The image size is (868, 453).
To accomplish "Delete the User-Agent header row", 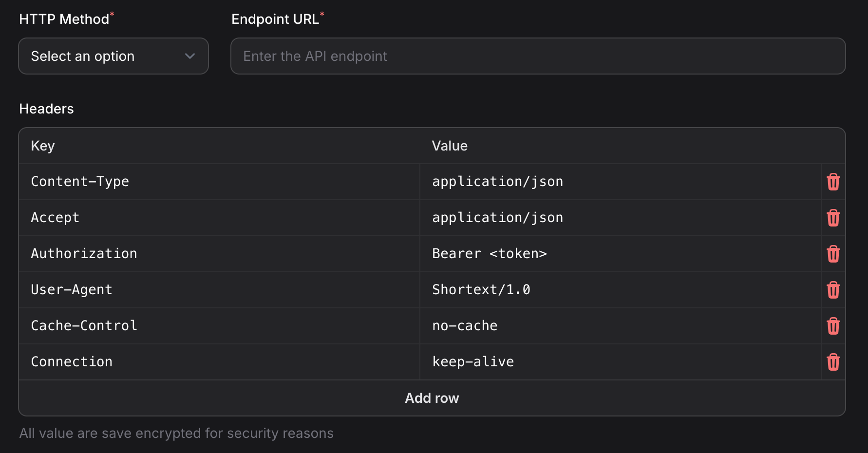I will 833,289.
